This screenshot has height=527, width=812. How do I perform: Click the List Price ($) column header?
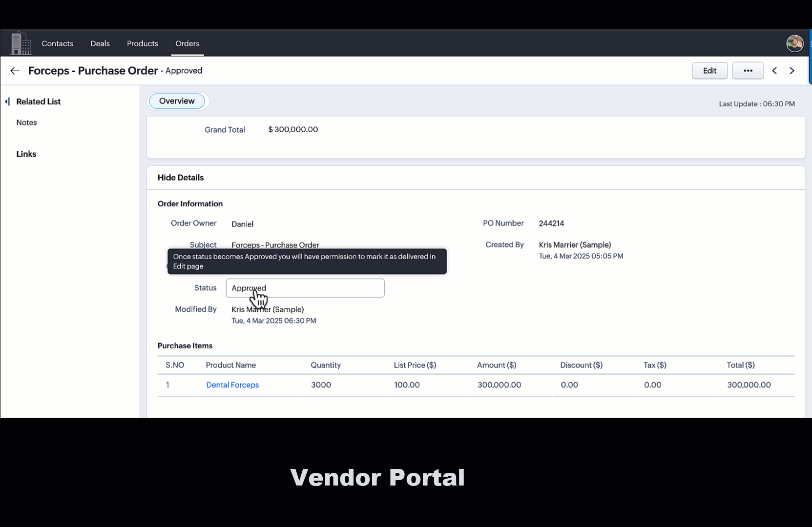pos(415,365)
